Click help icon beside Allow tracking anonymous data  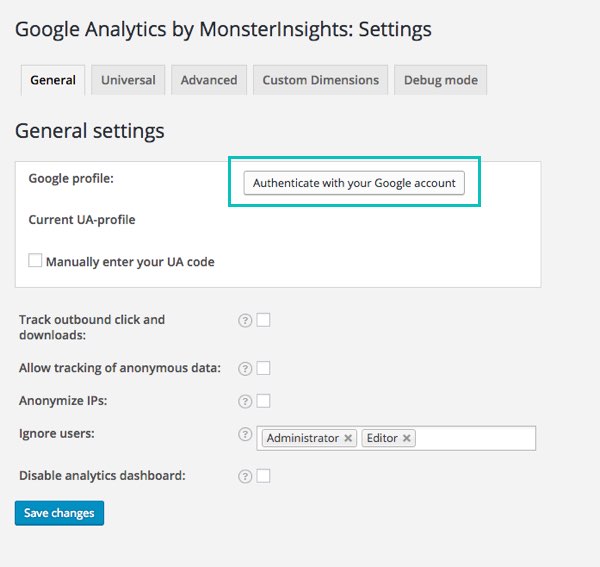(x=244, y=368)
